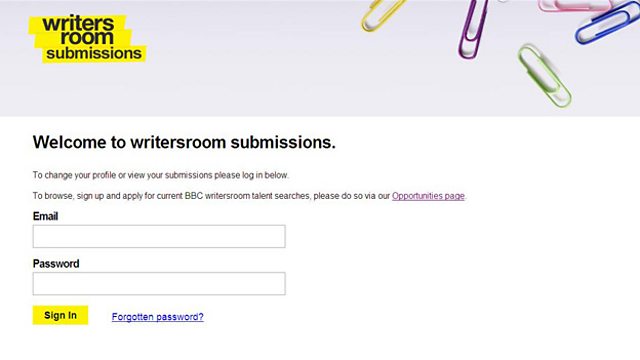
Task: Open the Opportunities page link
Action: point(428,196)
